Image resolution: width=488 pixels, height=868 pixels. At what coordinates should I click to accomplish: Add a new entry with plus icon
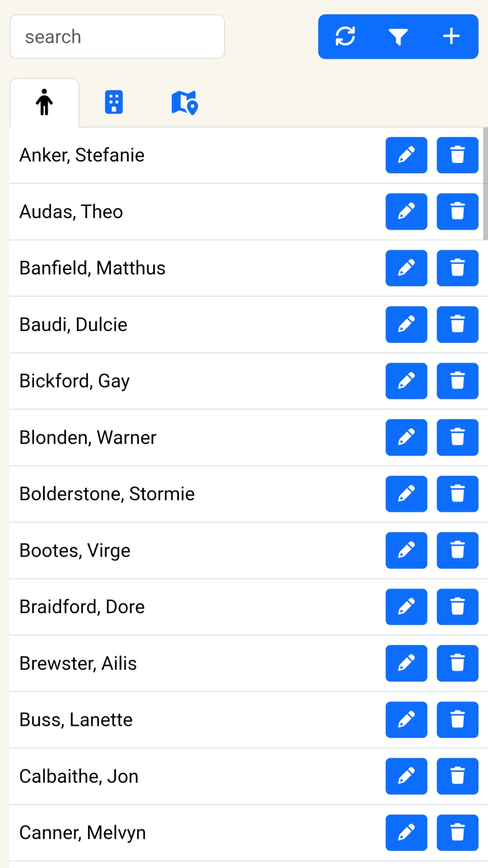[x=451, y=37]
